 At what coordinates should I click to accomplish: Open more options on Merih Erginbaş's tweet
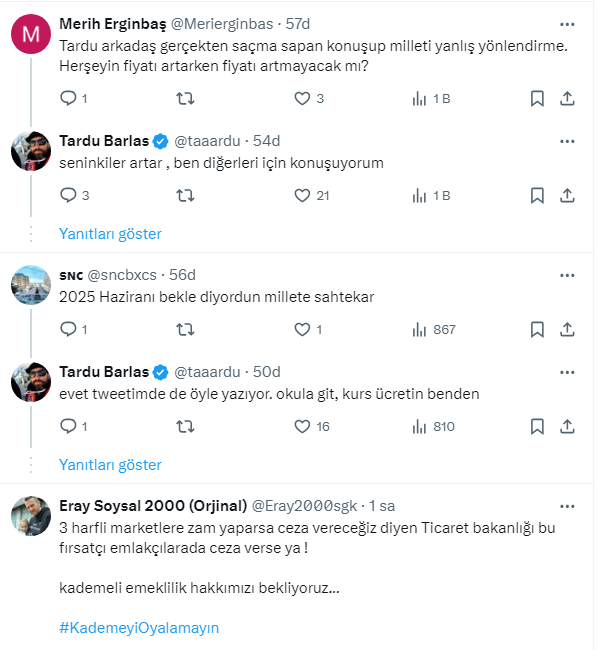[x=567, y=22]
